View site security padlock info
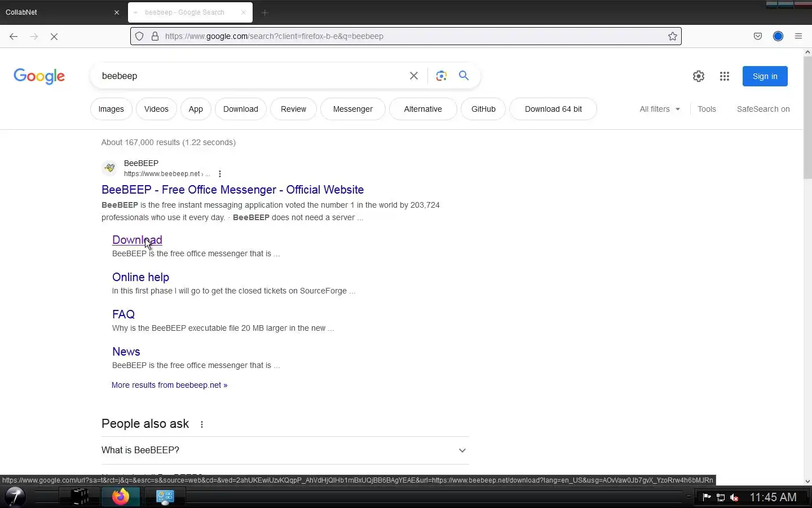The width and height of the screenshot is (812, 508). (x=155, y=36)
